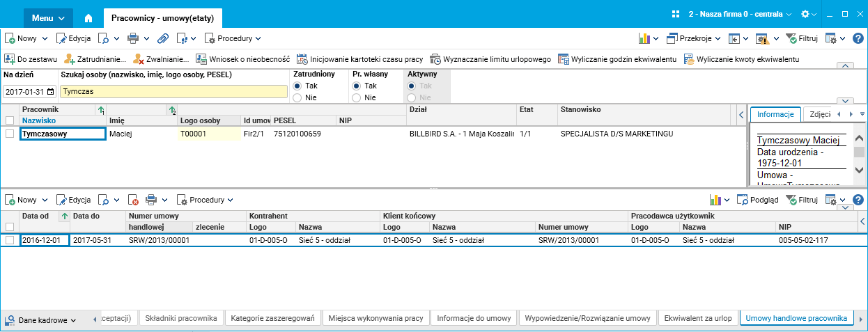868x332 pixels.
Task: Click Edycja in the top toolbar
Action: click(x=74, y=38)
